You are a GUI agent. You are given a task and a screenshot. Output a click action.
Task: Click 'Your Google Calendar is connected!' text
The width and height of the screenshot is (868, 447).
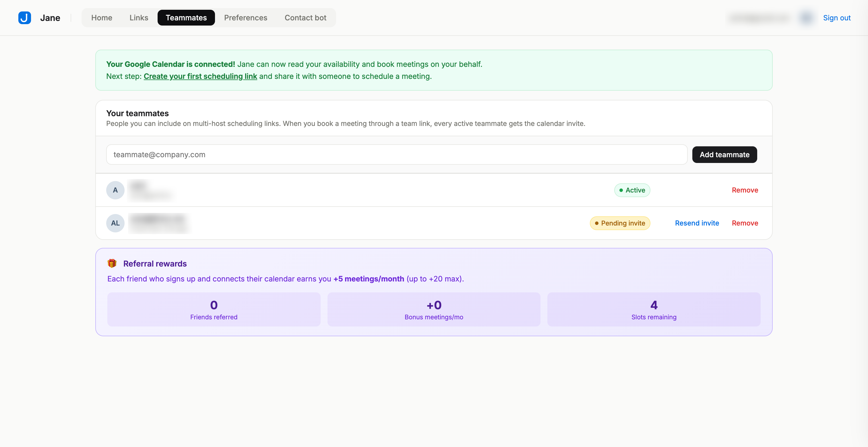pyautogui.click(x=170, y=64)
